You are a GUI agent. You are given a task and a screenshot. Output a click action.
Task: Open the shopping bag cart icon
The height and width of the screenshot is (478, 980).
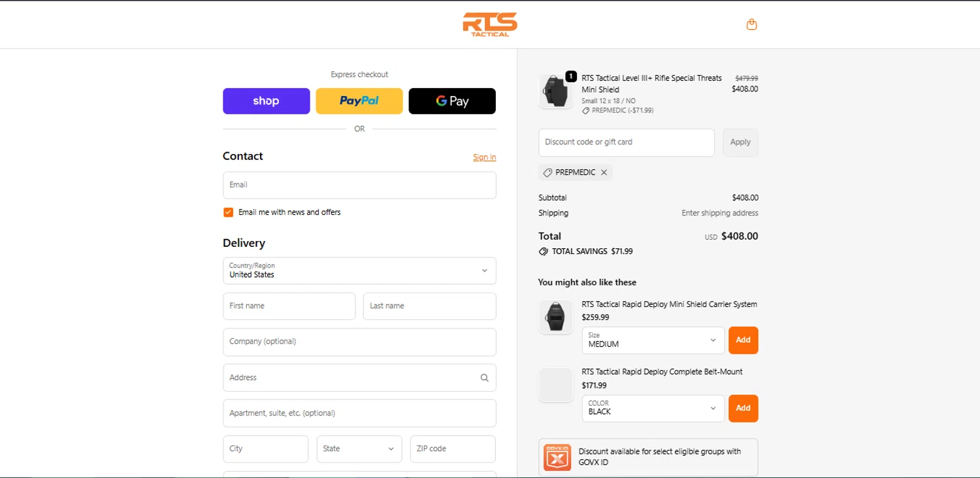(x=752, y=25)
